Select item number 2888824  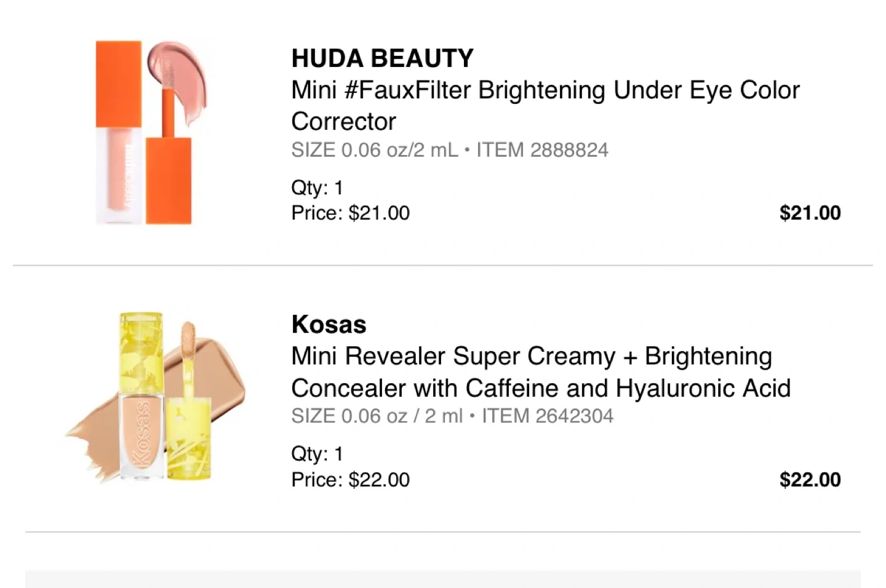coord(543,150)
